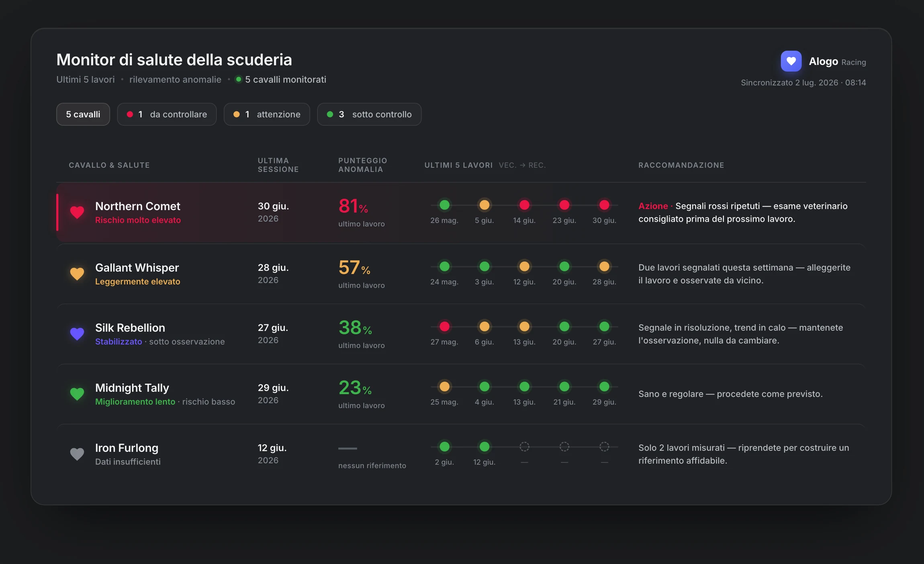Open the Silk Rebellion horse name
The width and height of the screenshot is (924, 564).
(x=130, y=328)
